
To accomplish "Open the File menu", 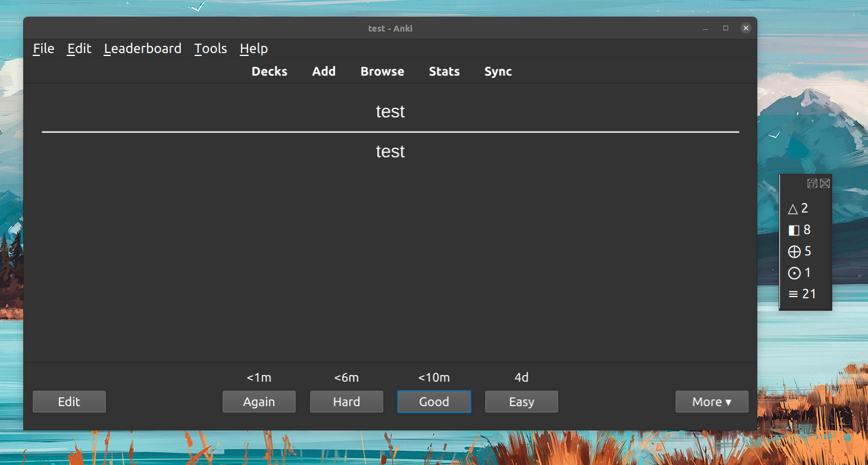I will [43, 49].
